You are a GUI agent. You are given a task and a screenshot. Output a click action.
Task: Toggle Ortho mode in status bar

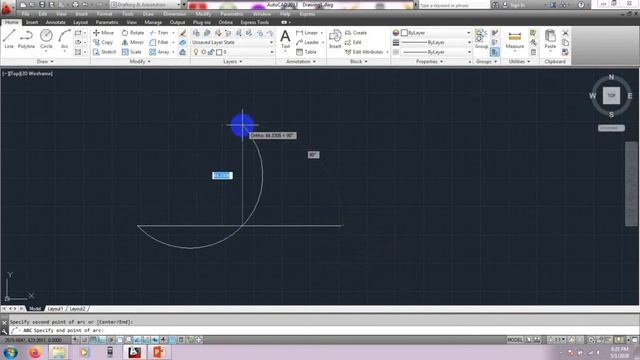click(x=102, y=340)
